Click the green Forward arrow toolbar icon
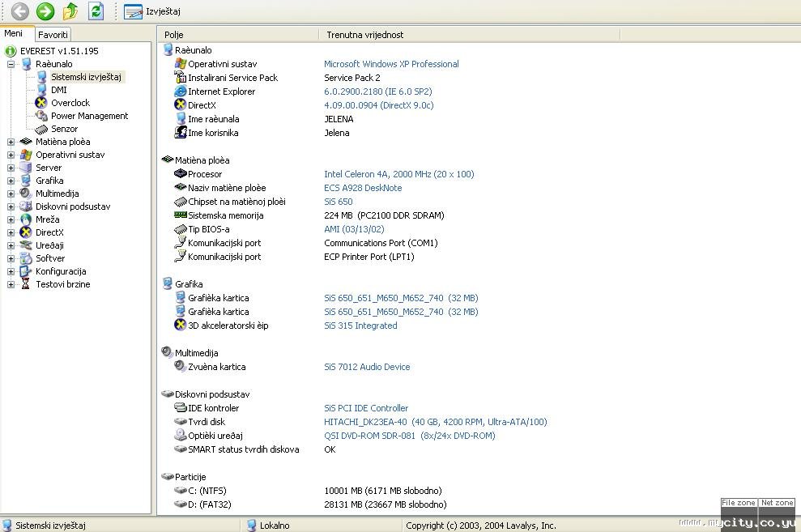This screenshot has width=801, height=532. click(x=45, y=11)
